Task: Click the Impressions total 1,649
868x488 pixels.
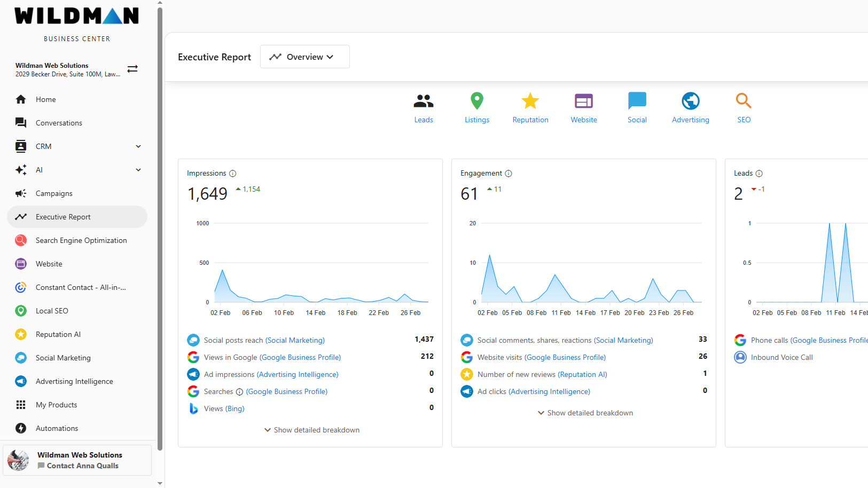Action: 207,194
